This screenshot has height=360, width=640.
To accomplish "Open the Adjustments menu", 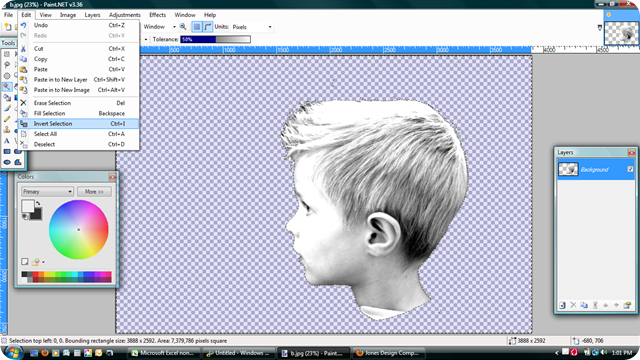I will click(124, 15).
